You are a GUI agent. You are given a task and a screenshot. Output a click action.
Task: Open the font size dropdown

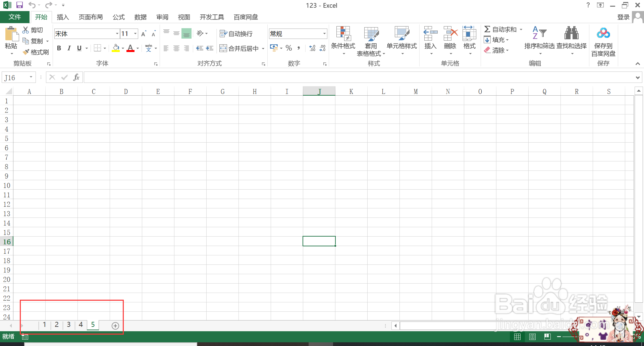point(135,34)
